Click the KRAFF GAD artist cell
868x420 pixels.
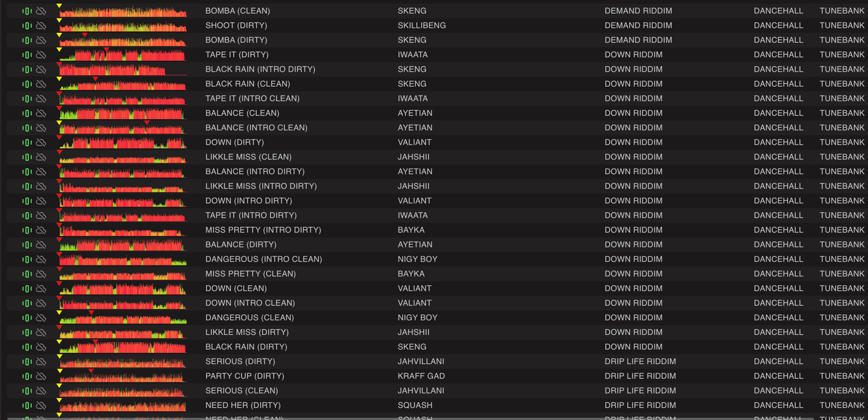point(421,376)
